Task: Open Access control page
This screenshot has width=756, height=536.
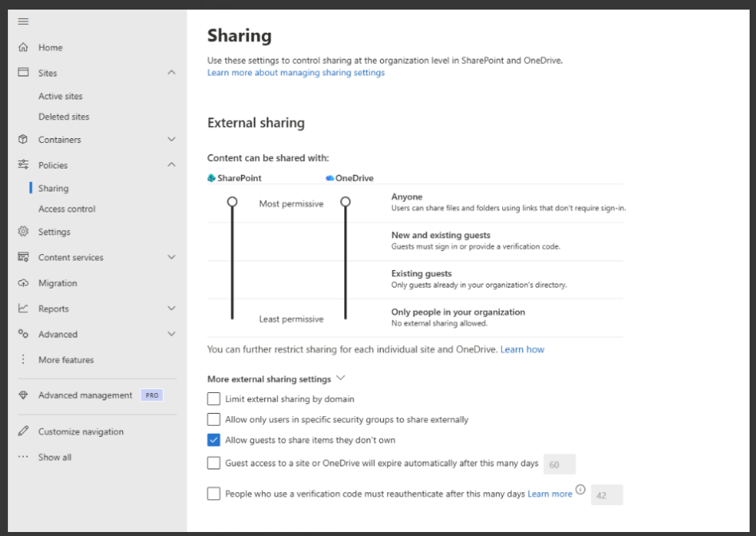Action: 67,209
